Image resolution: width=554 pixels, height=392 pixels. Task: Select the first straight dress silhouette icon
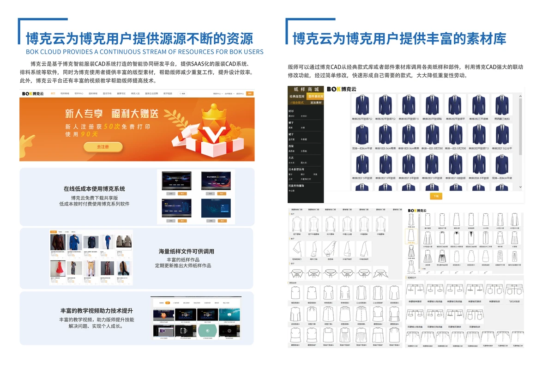tap(428, 220)
